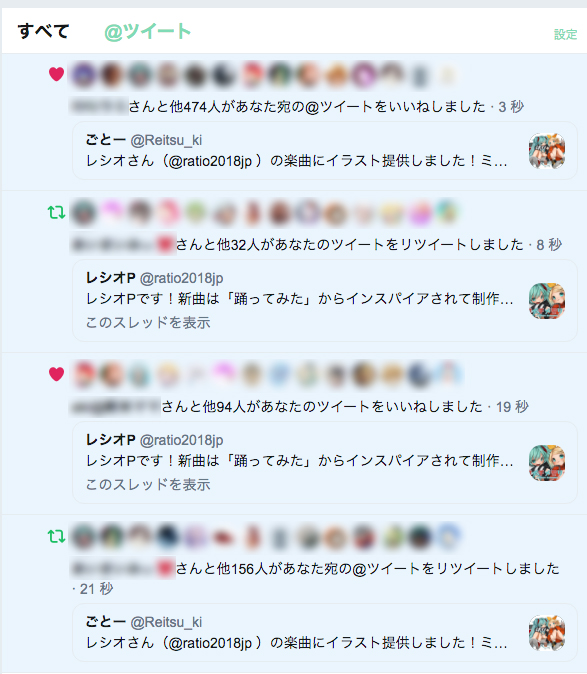
Task: Click first blurred avatar in the 474 likes row
Action: coord(84,75)
